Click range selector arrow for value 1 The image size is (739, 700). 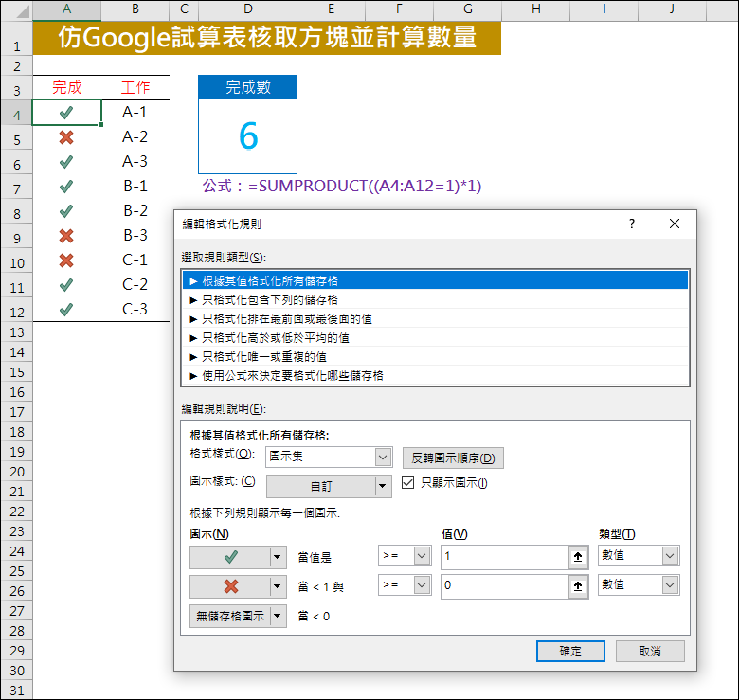pyautogui.click(x=578, y=557)
